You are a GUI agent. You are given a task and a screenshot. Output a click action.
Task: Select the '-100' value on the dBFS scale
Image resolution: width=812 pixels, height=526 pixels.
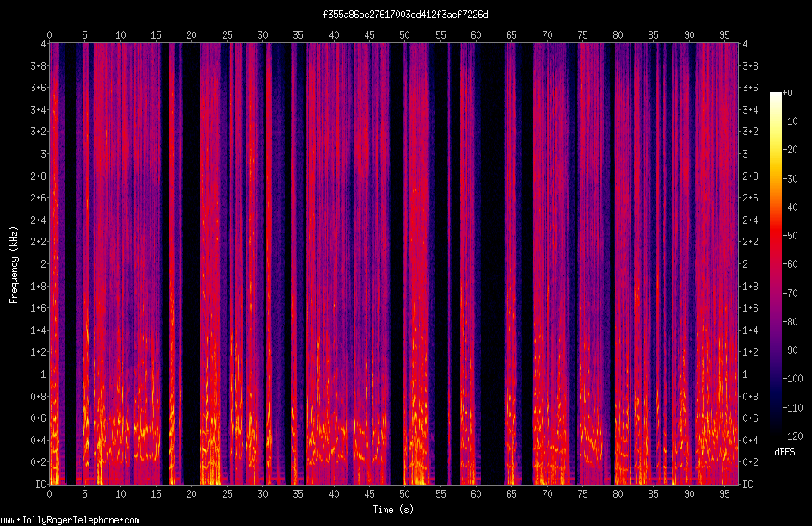pos(792,379)
